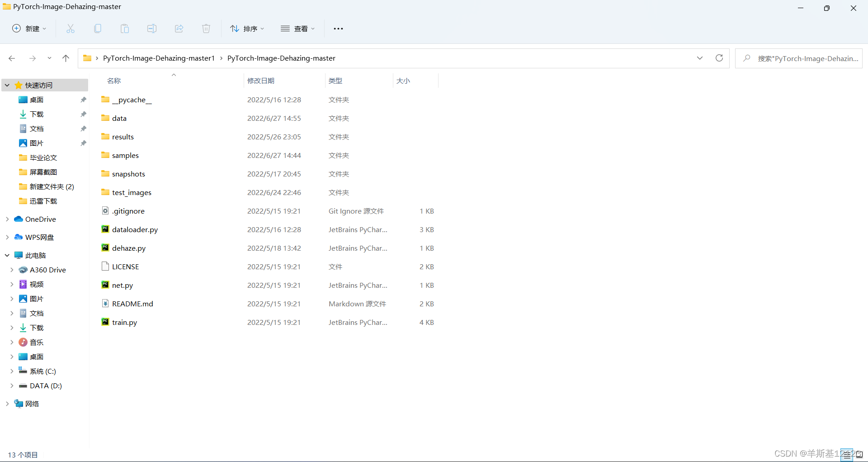Select the snapshots folder icon
868x462 pixels.
(x=105, y=173)
